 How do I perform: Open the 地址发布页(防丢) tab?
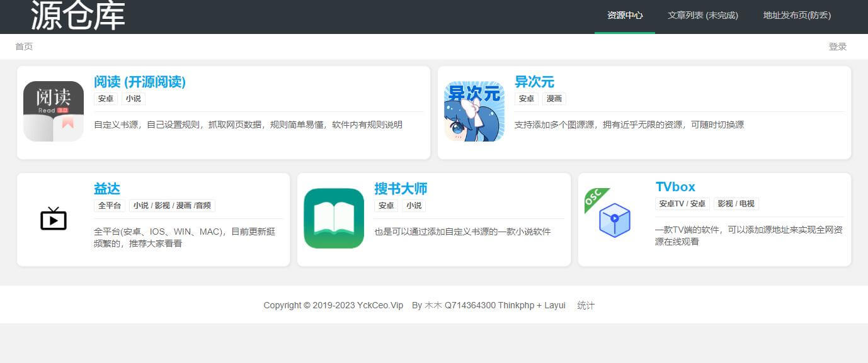point(797,16)
